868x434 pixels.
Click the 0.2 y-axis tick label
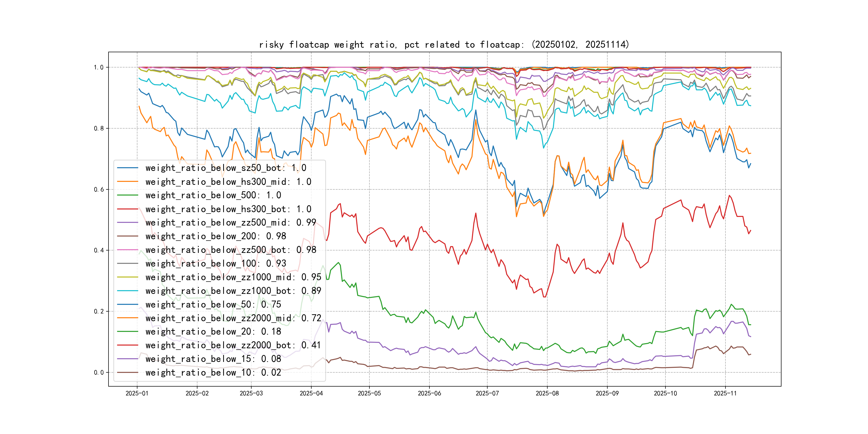[x=99, y=311]
